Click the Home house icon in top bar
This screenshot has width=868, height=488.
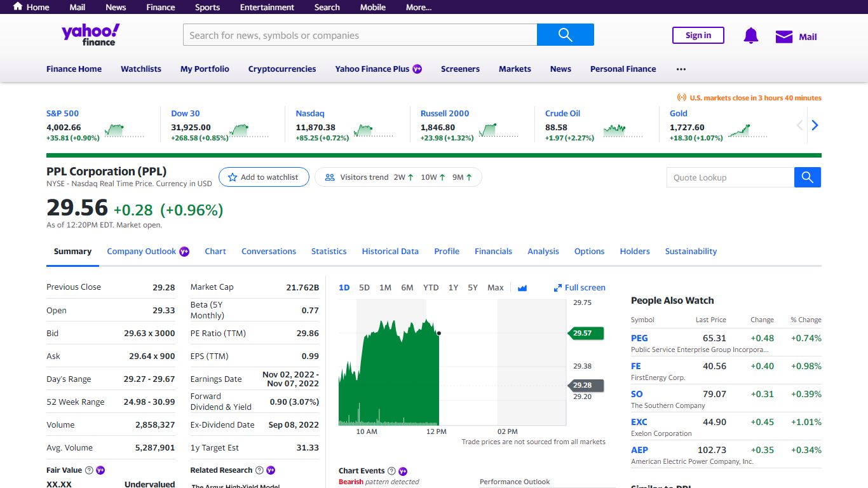18,6
